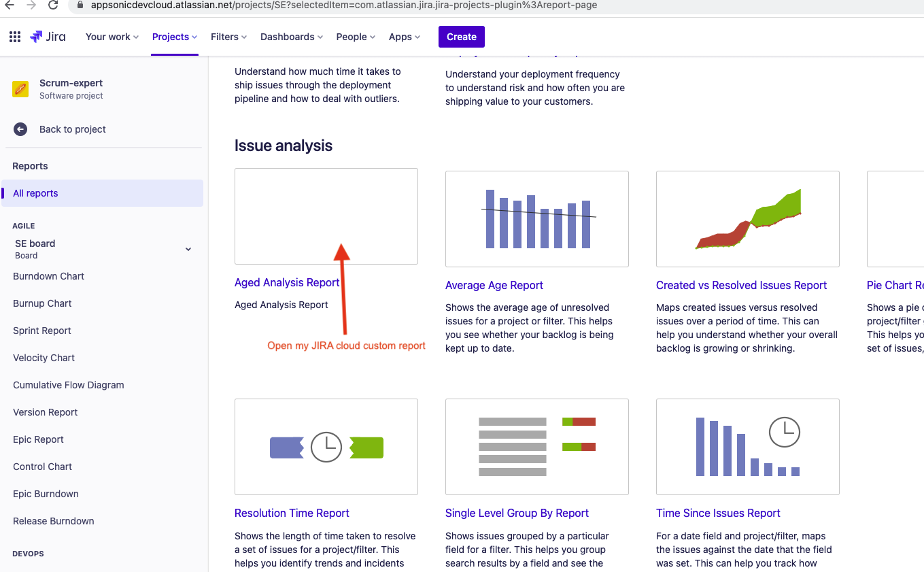Expand the Filters dropdown
The height and width of the screenshot is (572, 924).
point(229,37)
